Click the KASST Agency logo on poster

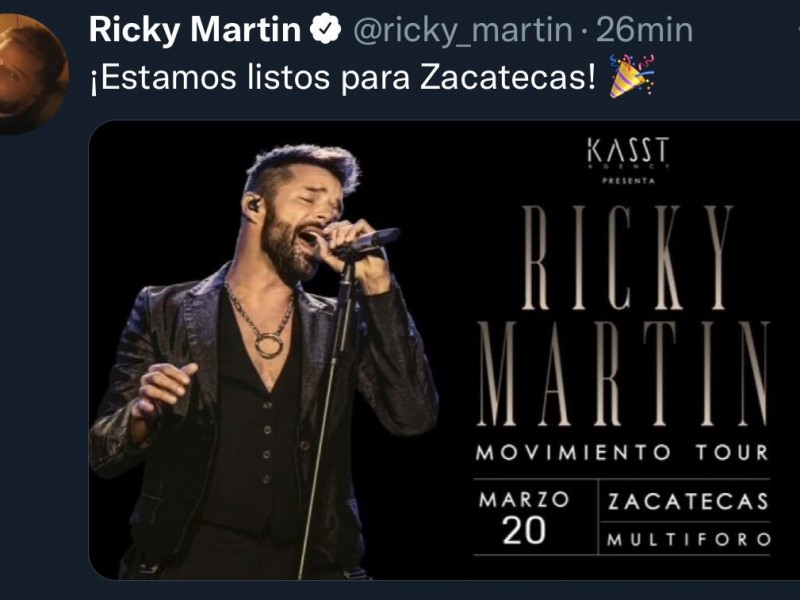pos(629,153)
